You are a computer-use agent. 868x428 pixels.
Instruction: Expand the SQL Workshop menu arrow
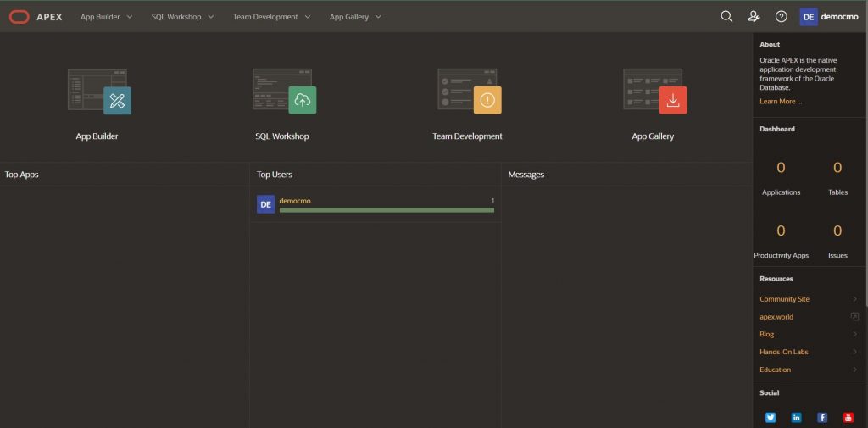(x=211, y=17)
